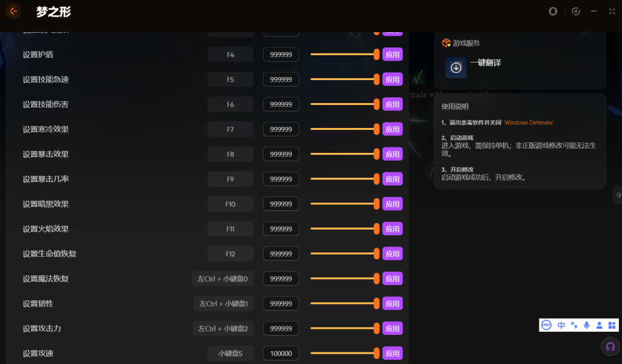The width and height of the screenshot is (622, 364).
Task: Change the 小键盘5 hotkey for 设置攻速
Action: [230, 353]
